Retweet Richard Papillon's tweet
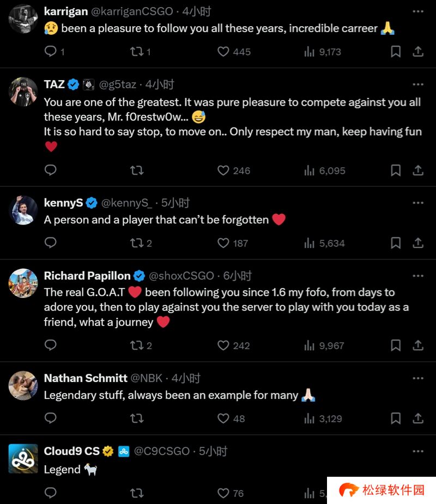The height and width of the screenshot is (504, 436). [137, 345]
